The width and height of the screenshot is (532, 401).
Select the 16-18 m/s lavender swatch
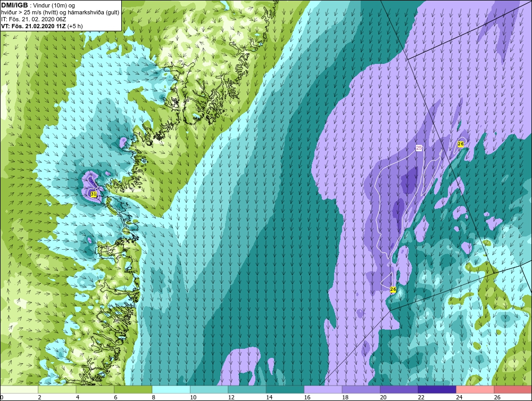(323, 389)
